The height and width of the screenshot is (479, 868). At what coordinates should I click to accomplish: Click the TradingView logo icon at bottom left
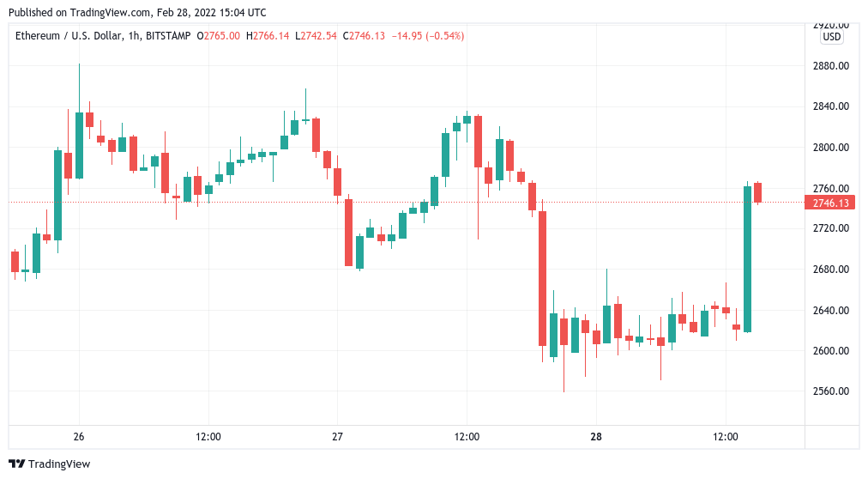click(x=16, y=464)
